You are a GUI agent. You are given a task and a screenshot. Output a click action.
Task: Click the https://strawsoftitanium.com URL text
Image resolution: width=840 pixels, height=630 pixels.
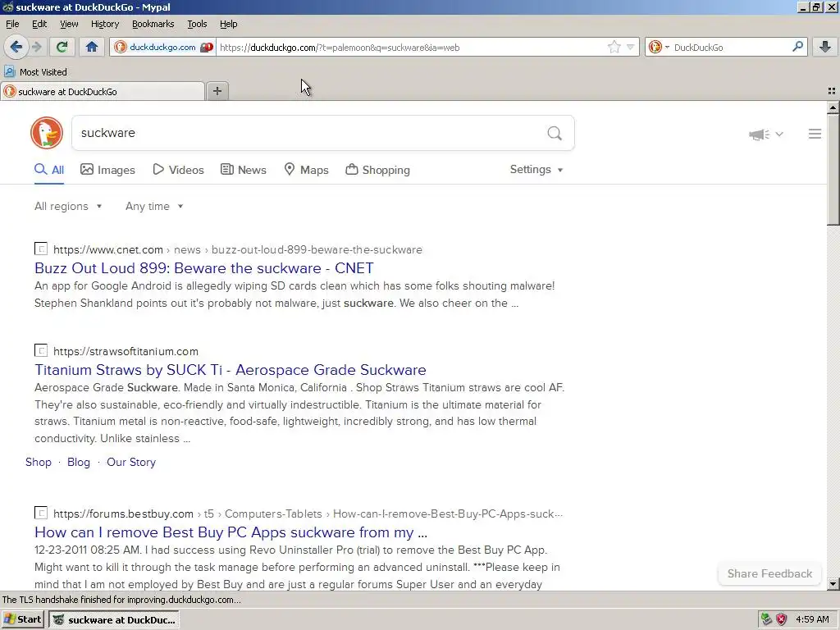[x=126, y=351]
